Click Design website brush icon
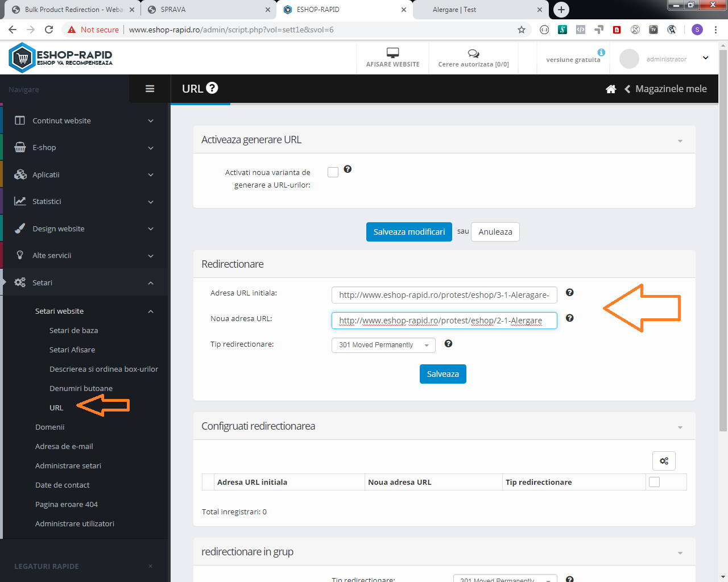Image resolution: width=728 pixels, height=582 pixels. pos(20,228)
